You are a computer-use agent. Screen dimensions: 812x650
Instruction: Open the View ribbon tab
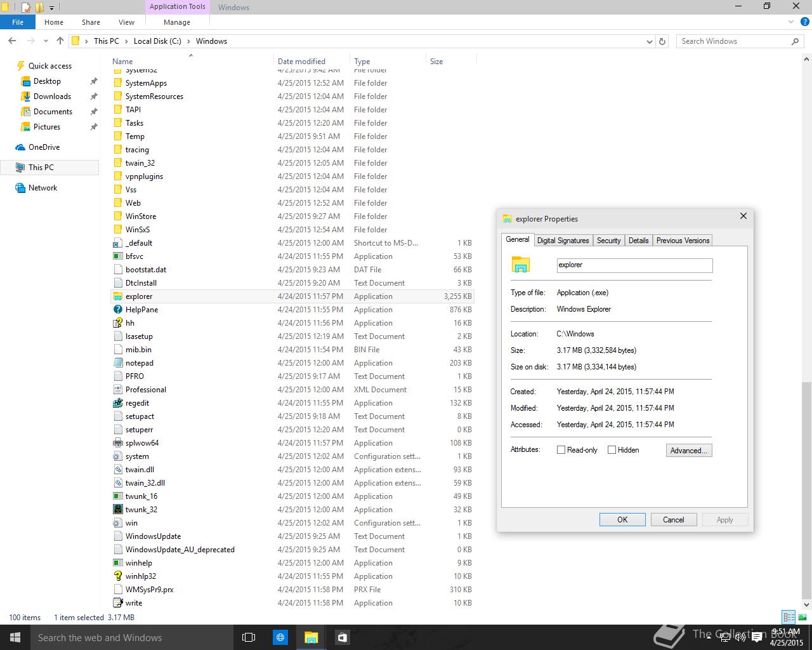coord(126,22)
